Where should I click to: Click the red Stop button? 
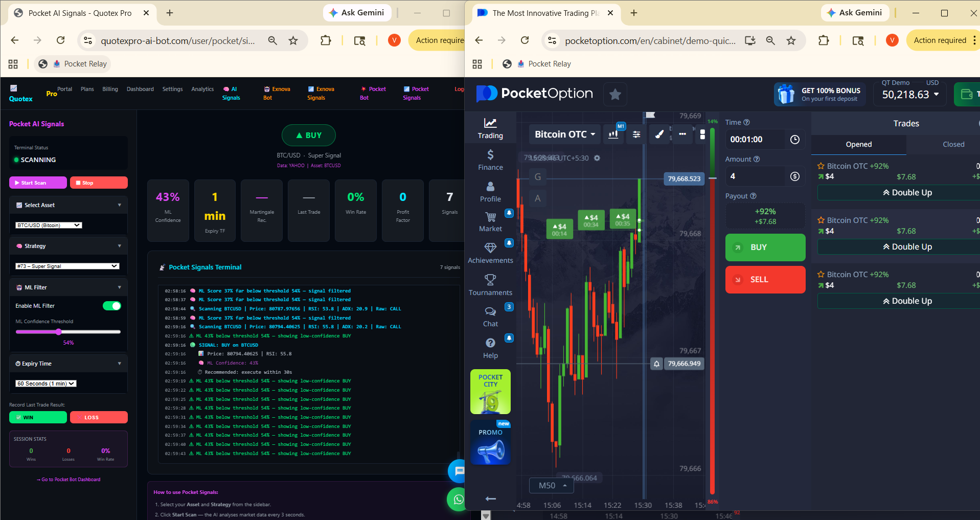(99, 183)
